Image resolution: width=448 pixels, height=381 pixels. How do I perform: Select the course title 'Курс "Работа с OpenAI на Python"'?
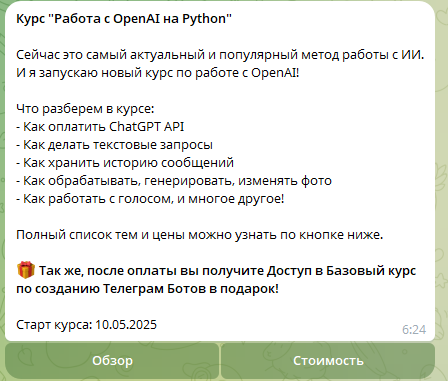[124, 19]
